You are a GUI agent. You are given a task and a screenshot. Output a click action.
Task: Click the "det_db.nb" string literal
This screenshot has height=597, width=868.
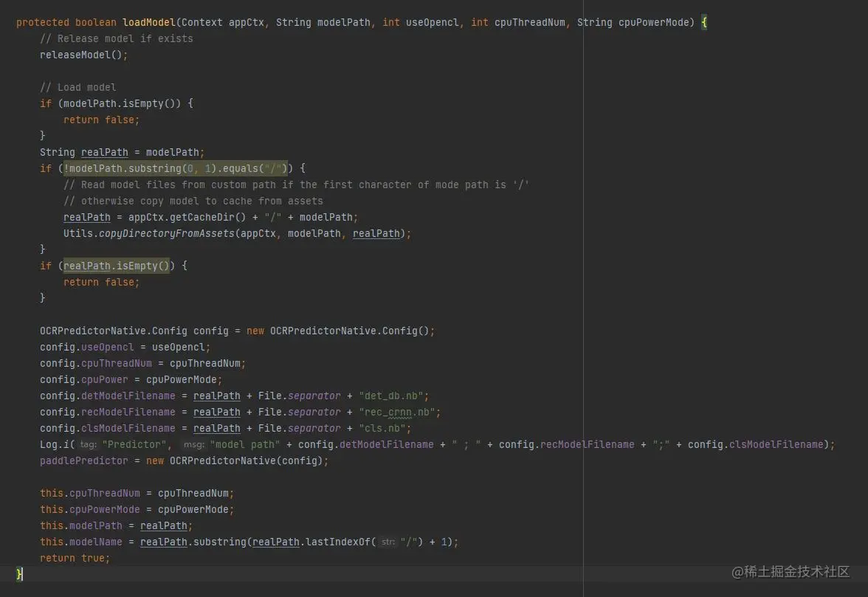pos(393,396)
